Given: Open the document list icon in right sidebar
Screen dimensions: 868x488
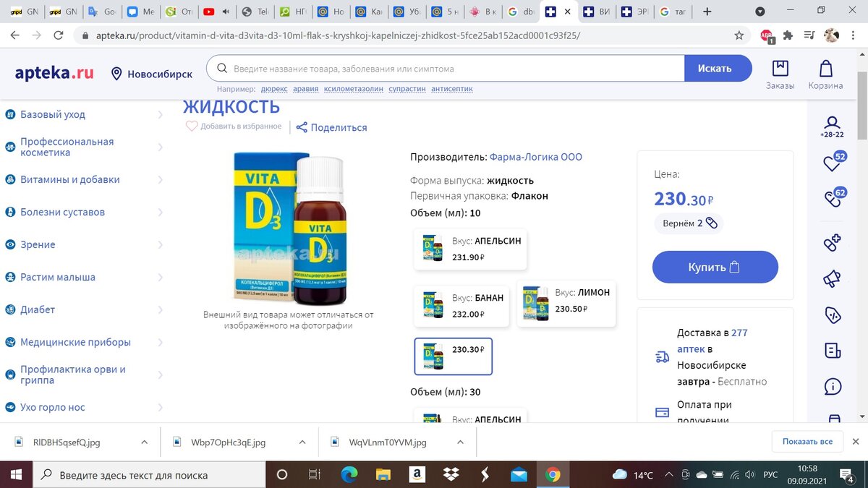Looking at the screenshot, I should point(832,351).
